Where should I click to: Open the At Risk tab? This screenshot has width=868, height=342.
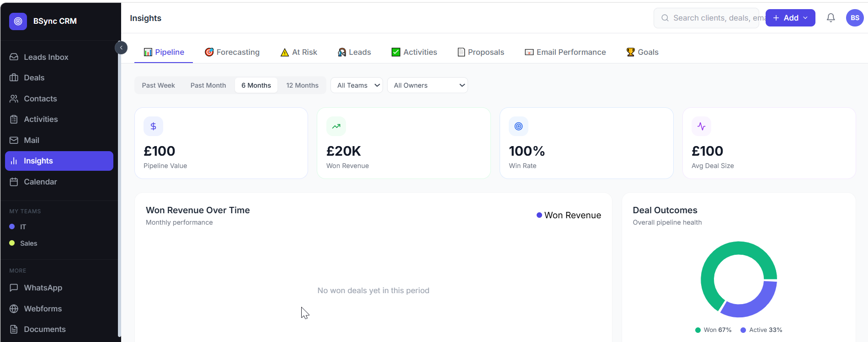click(x=298, y=52)
